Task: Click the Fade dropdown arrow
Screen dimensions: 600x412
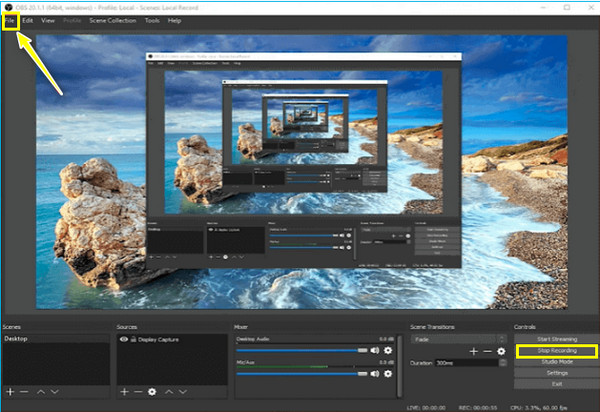Action: coord(502,339)
